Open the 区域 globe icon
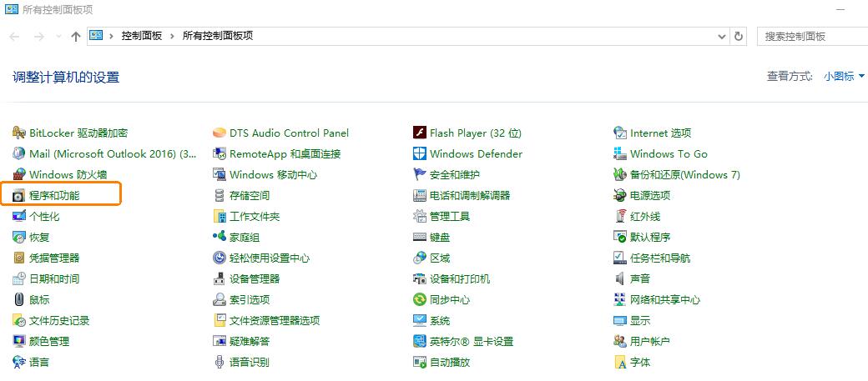The height and width of the screenshot is (381, 868). (420, 258)
